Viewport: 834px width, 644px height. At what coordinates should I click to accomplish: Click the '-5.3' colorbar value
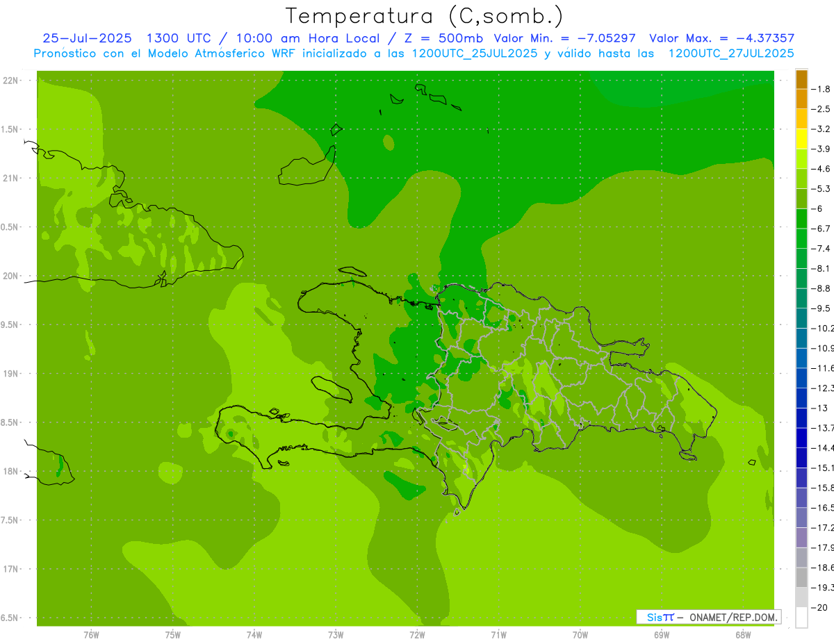(821, 188)
